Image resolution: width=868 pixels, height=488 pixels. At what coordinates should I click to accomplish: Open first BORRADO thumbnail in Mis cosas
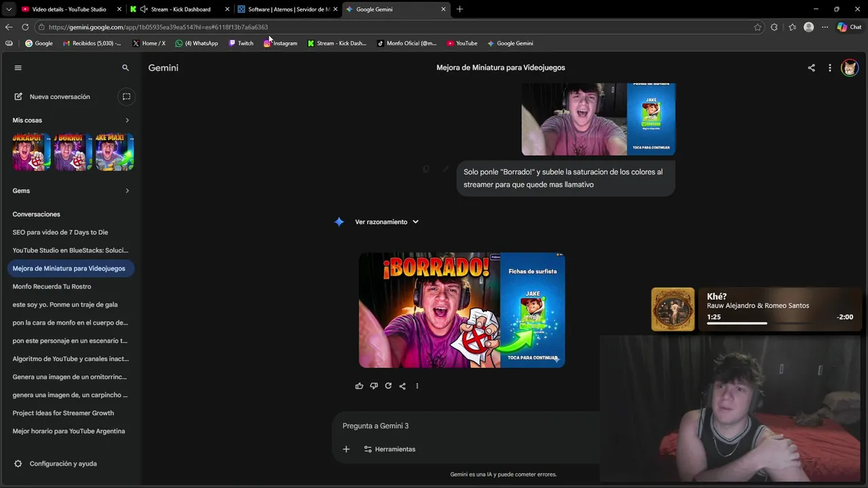click(31, 152)
